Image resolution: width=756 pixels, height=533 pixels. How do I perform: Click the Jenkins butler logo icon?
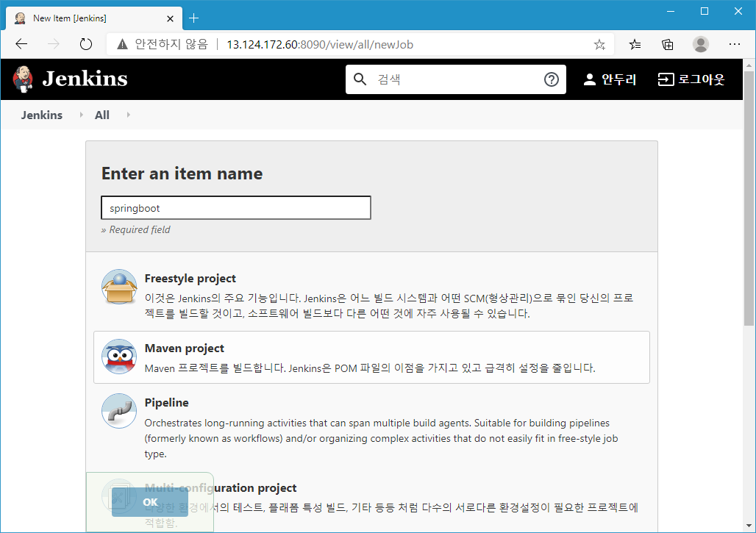click(x=23, y=79)
